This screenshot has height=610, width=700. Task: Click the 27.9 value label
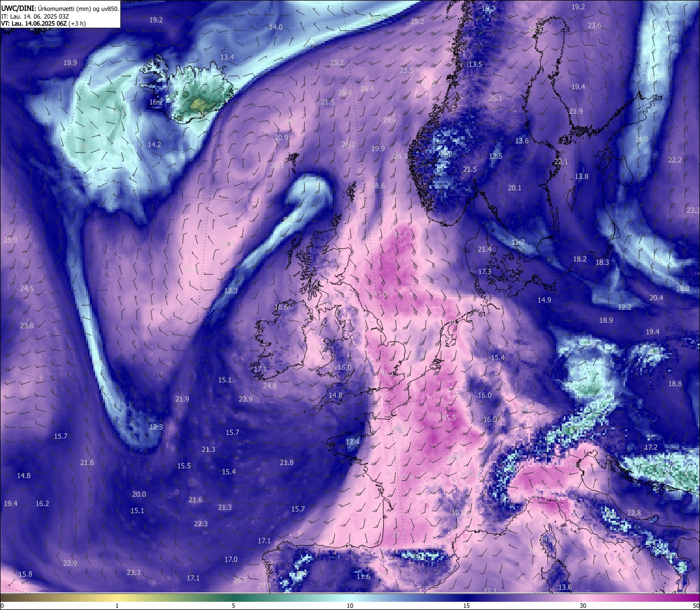point(389,121)
